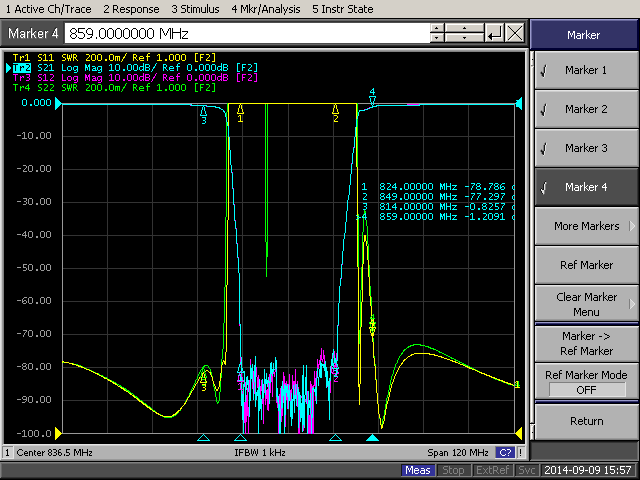Open the 1 Active Ch/Trace menu

coord(50,8)
